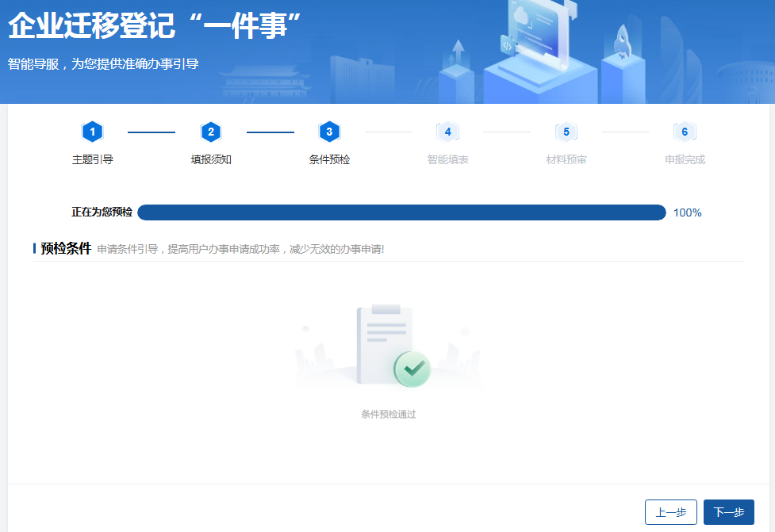Go to the 主题引导 step label
This screenshot has width=775, height=532.
click(x=93, y=159)
